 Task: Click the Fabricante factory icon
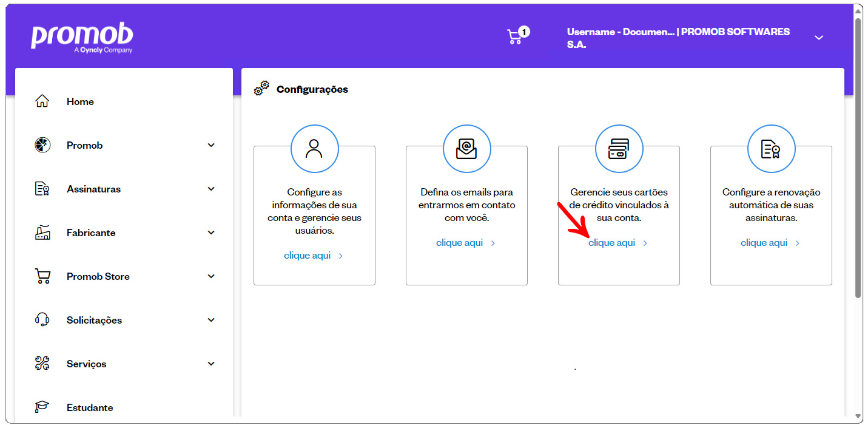(x=42, y=233)
